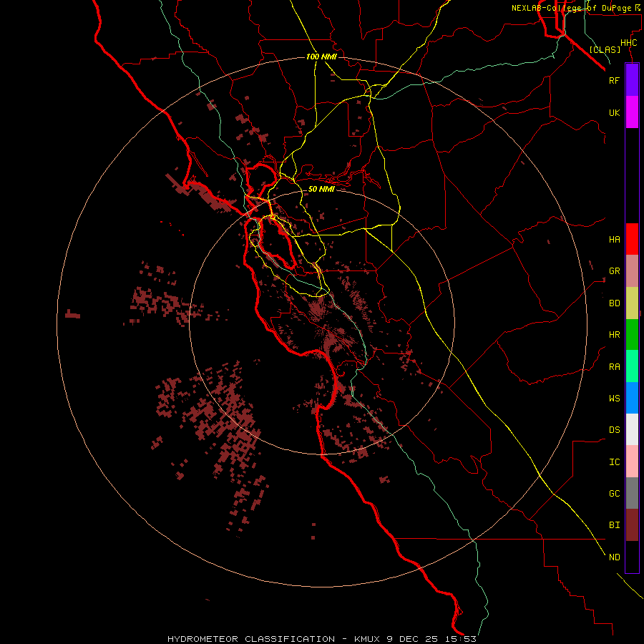Viewport: 644px width, 644px height.
Task: Click the ND black legend swatch
Action: pyautogui.click(x=632, y=557)
